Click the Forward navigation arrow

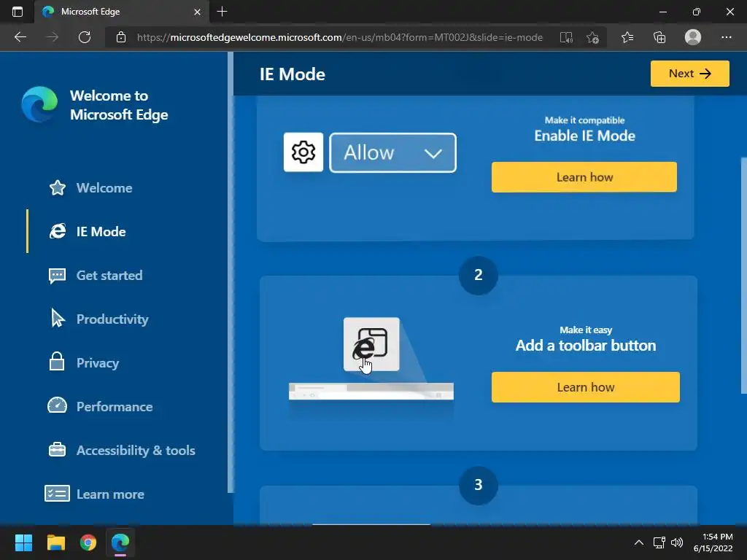(53, 37)
